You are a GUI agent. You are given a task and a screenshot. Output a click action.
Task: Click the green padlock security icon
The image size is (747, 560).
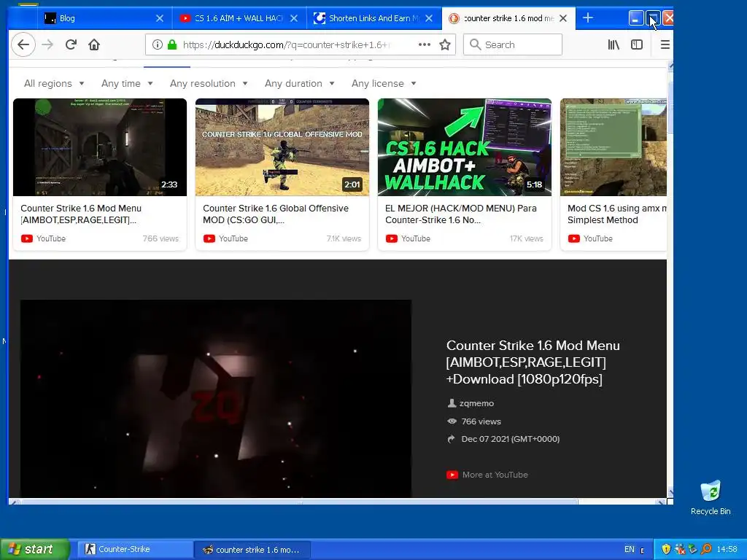point(172,44)
